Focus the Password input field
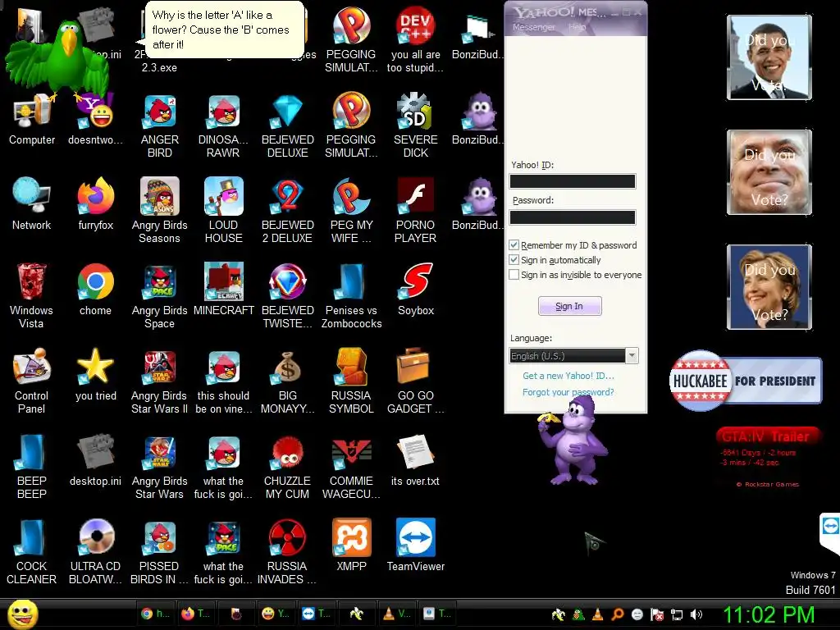 point(572,217)
